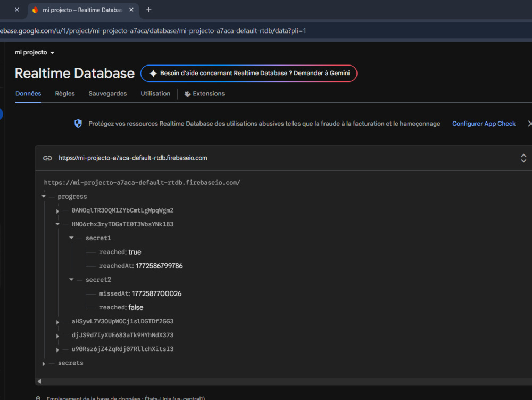Switch to the Utilisation tab
Image resolution: width=532 pixels, height=400 pixels.
coord(155,93)
